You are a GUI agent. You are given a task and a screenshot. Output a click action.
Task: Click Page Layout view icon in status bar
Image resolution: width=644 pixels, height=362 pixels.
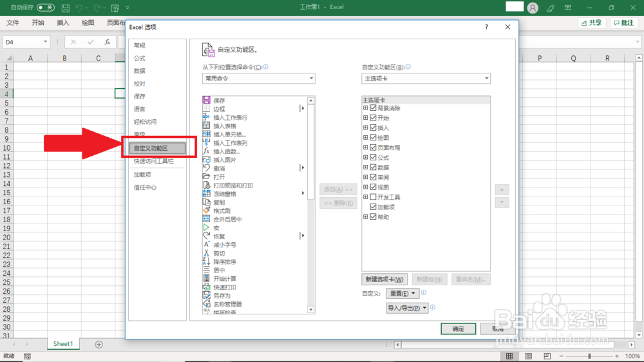pyautogui.click(x=528, y=356)
